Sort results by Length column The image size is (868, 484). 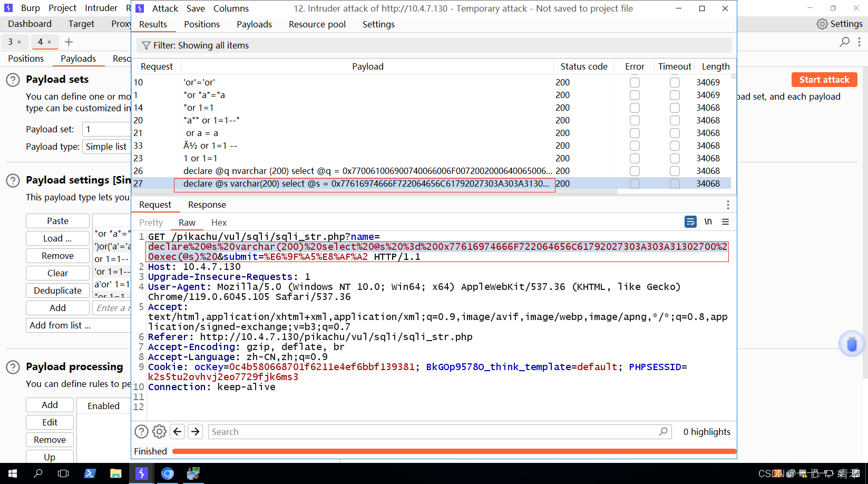715,66
